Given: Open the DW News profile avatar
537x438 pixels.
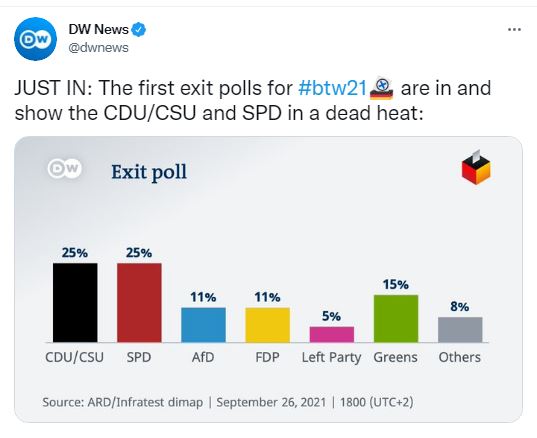Looking at the screenshot, I should point(35,39).
